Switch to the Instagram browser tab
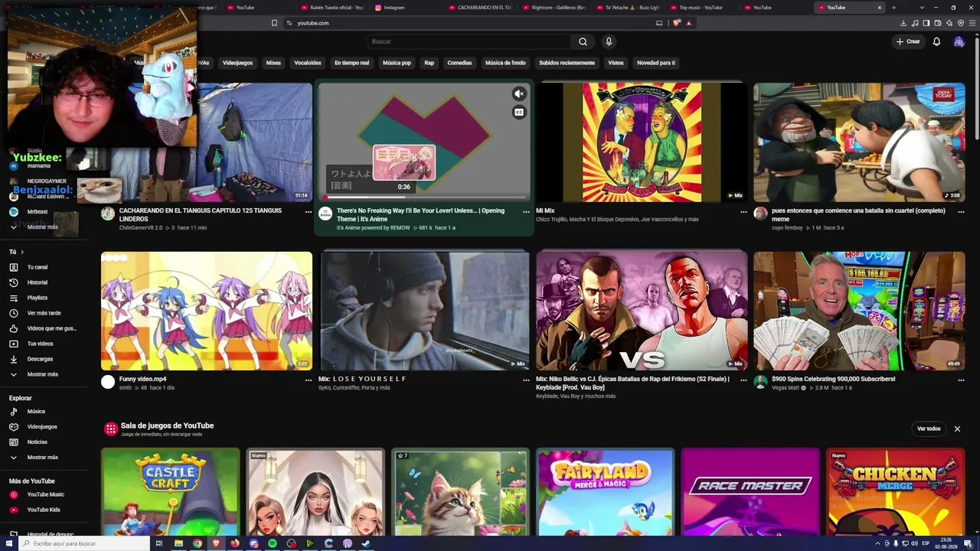The width and height of the screenshot is (980, 551). 394,8
